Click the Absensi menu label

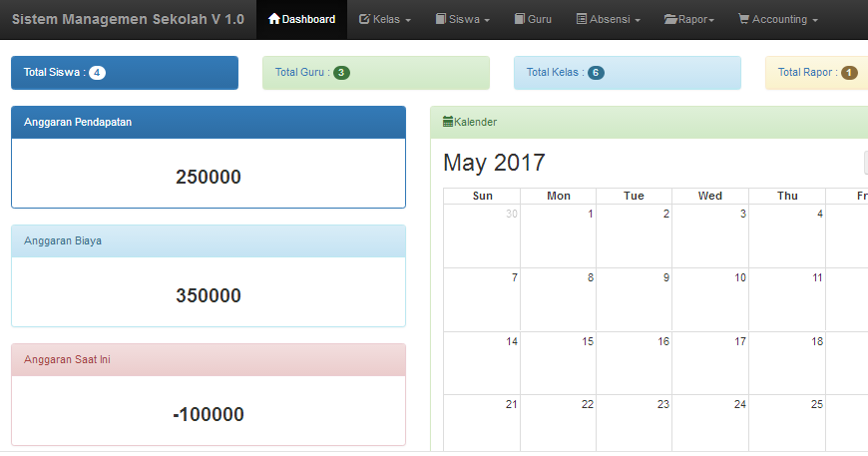tap(610, 19)
